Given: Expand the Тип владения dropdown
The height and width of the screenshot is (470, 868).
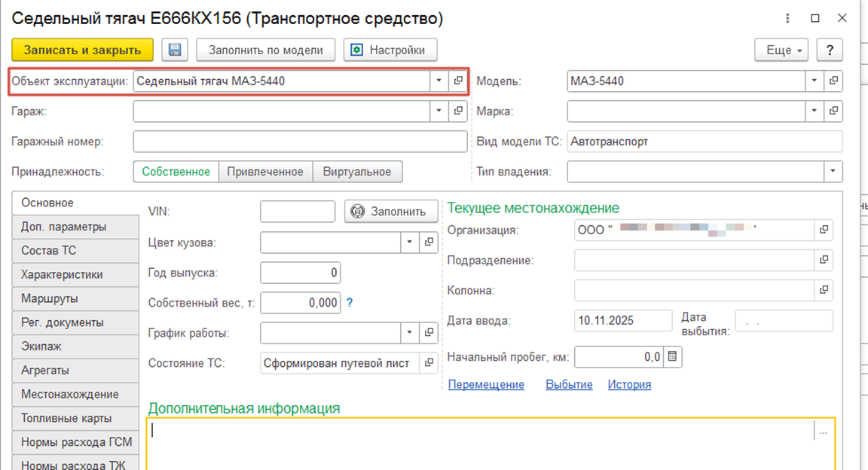Looking at the screenshot, I should (833, 172).
